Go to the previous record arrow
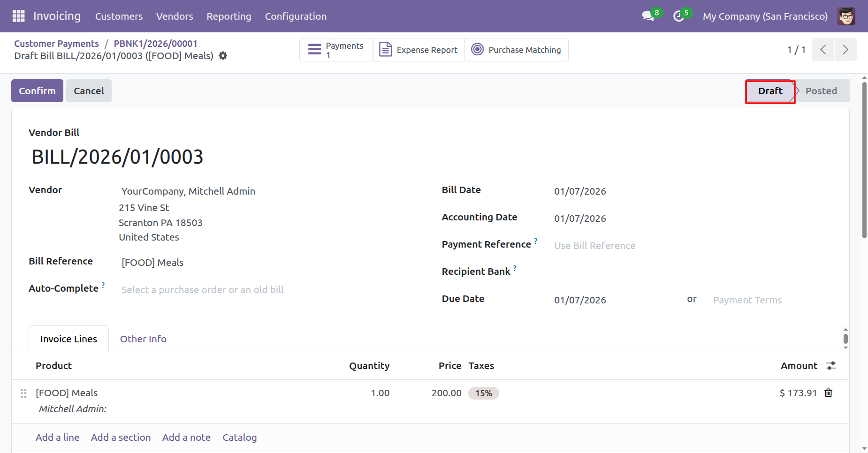Image resolution: width=868 pixels, height=453 pixels. [x=823, y=50]
